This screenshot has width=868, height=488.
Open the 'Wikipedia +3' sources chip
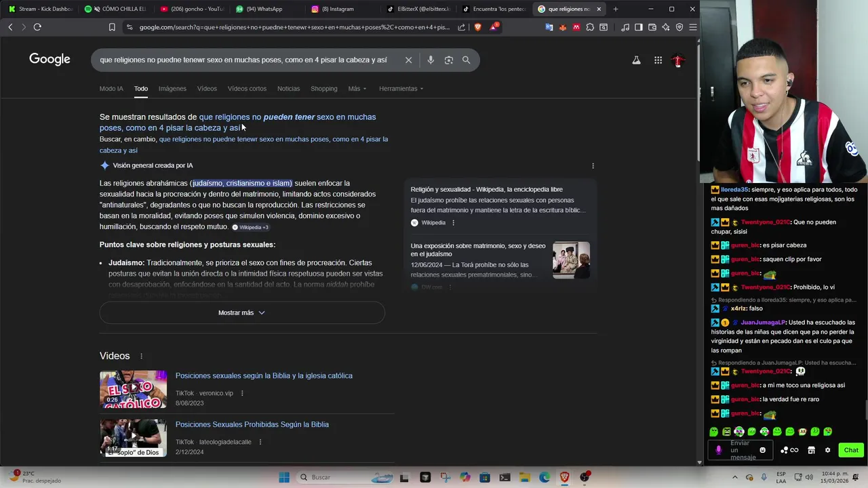pos(250,227)
